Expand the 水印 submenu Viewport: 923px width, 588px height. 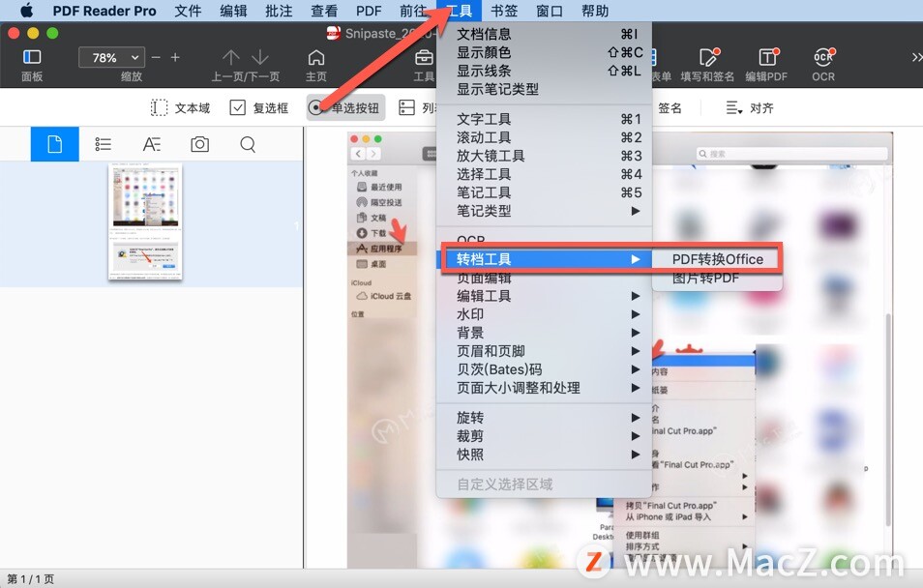coord(544,314)
